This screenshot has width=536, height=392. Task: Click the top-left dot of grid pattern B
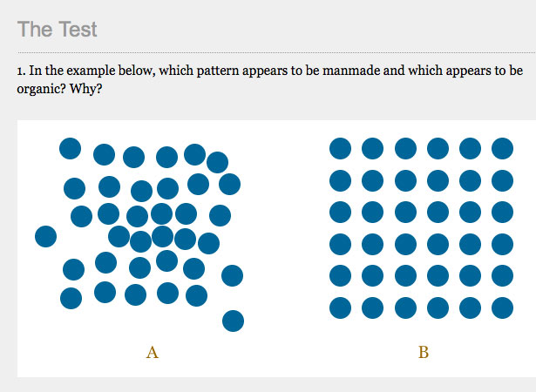tap(340, 148)
